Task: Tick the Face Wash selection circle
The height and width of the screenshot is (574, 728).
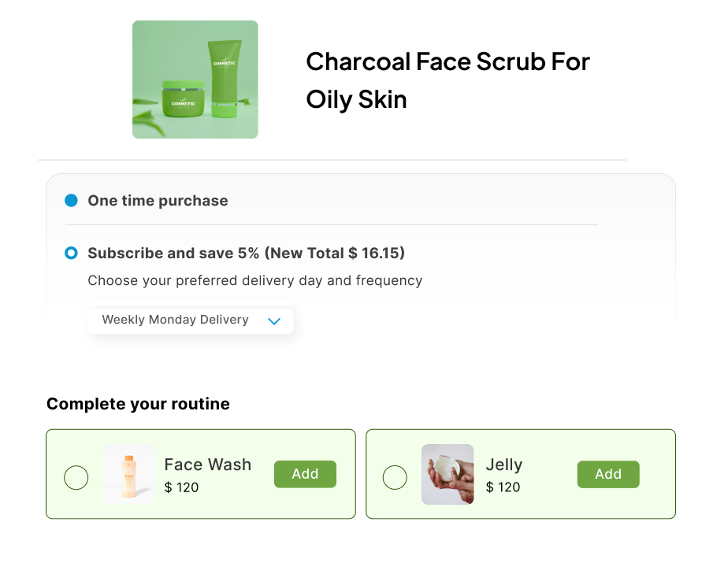Action: click(x=76, y=477)
